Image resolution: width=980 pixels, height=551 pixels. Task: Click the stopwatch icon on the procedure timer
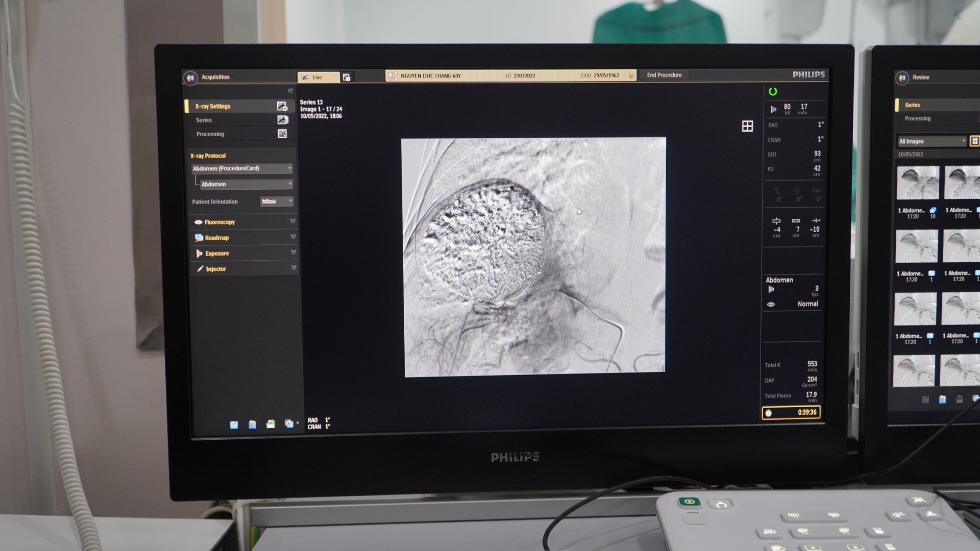(x=769, y=413)
